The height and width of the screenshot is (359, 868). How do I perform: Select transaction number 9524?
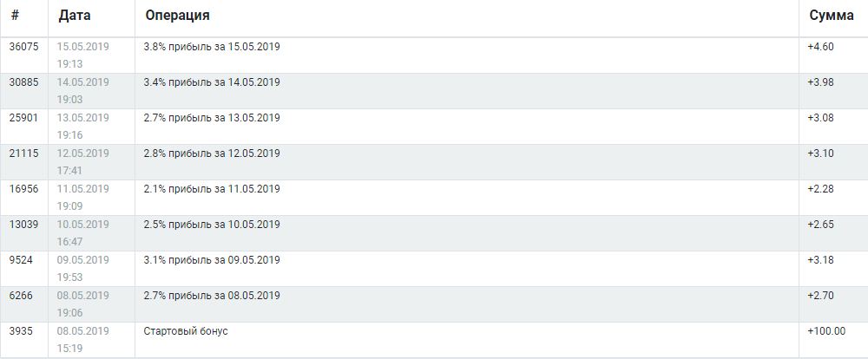pos(21,260)
